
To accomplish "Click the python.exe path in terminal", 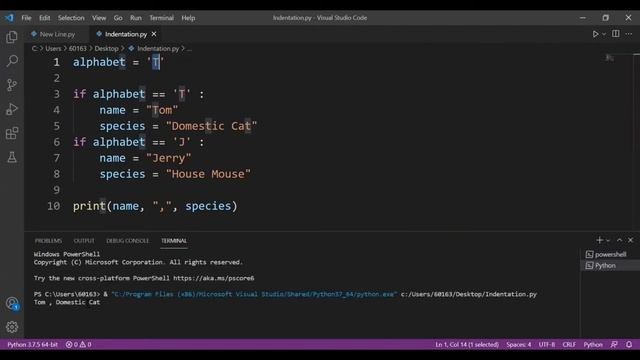I will click(254, 294).
